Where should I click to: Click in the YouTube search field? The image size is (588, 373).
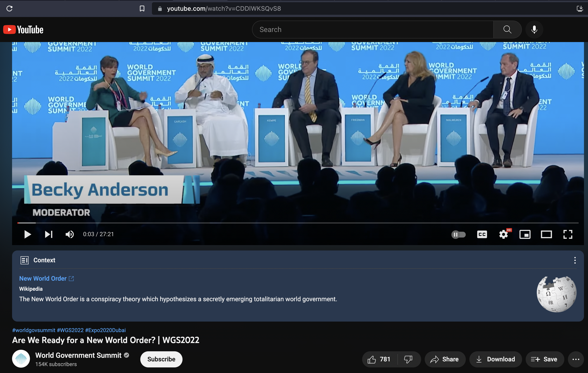pos(373,30)
